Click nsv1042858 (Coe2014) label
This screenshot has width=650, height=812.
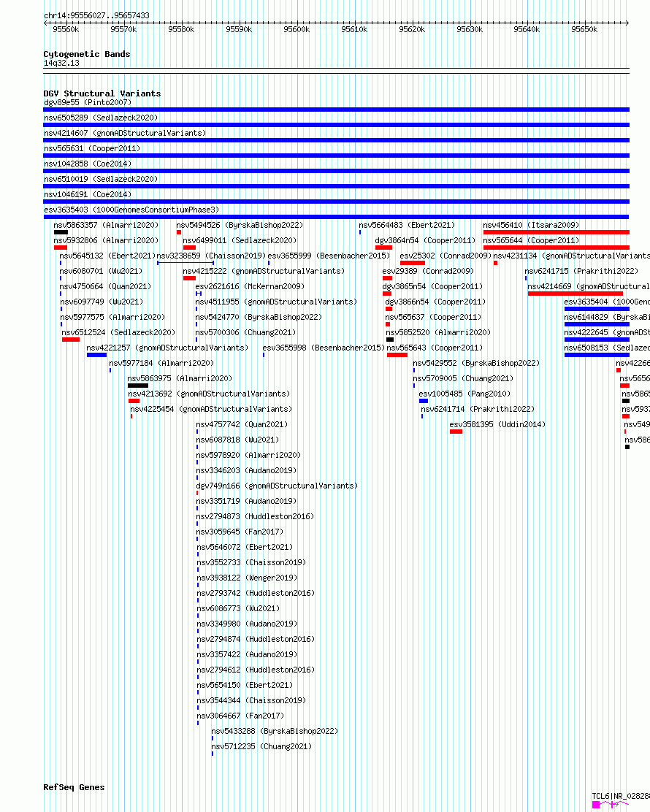88,164
